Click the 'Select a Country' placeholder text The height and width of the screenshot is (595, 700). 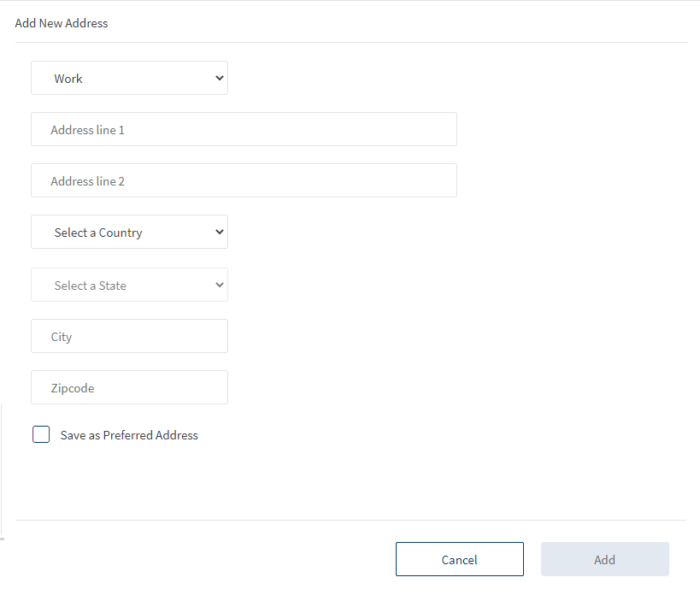click(x=97, y=233)
